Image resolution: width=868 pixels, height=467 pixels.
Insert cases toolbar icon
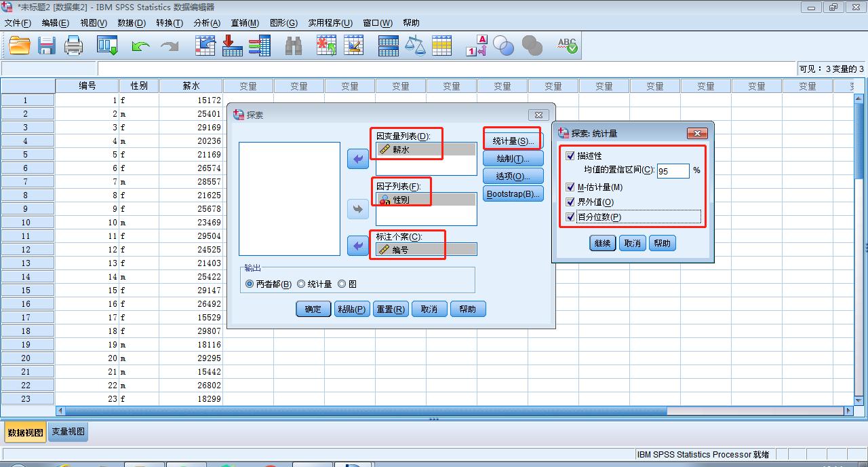point(326,45)
